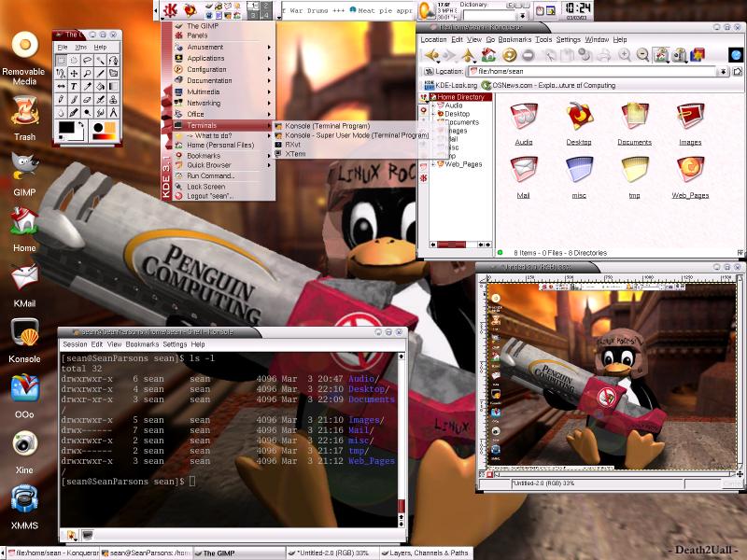Expand the Audio folder in Konqueror tree
Viewport: 747px width, 560px height.
tap(433, 105)
